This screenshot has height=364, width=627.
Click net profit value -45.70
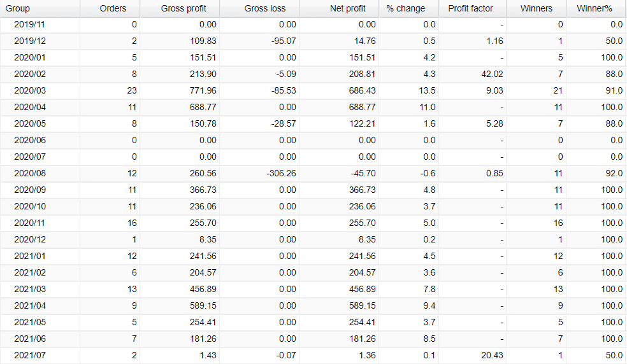coord(362,174)
